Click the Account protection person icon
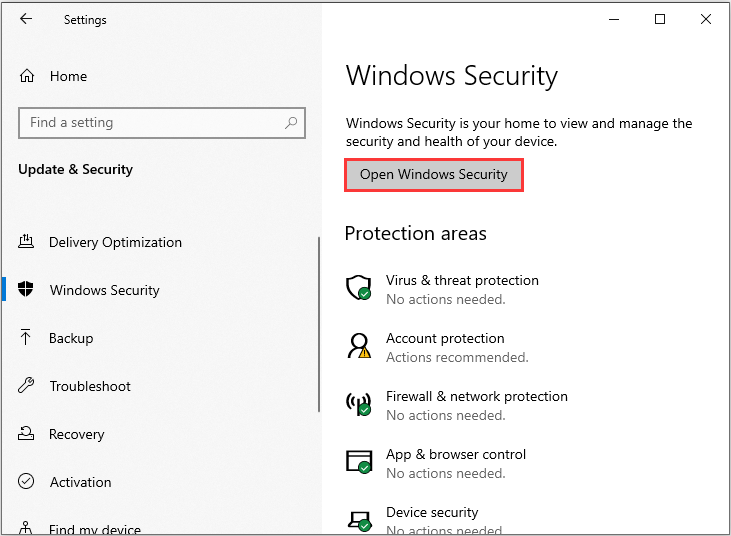 pos(359,346)
